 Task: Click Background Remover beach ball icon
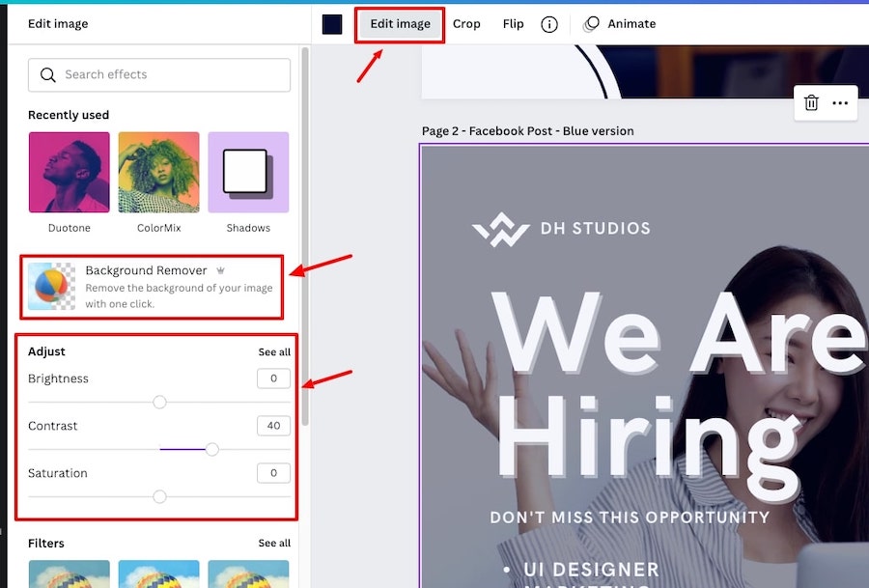click(51, 286)
